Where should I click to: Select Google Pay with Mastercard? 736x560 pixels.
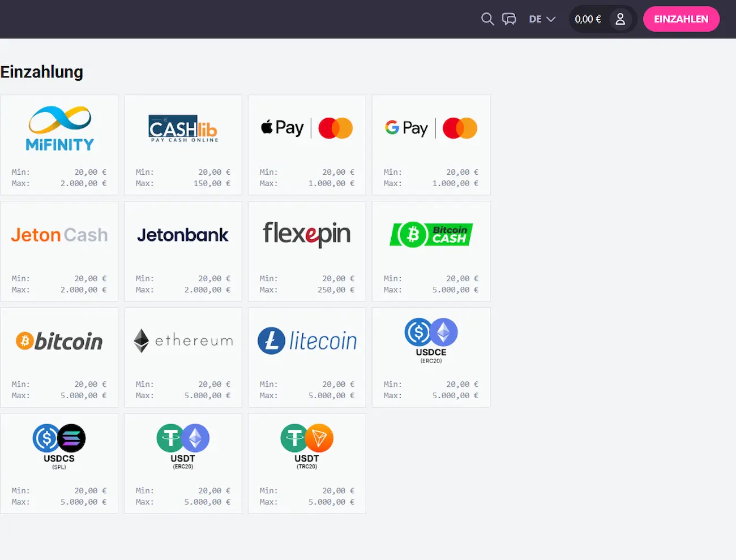[431, 145]
